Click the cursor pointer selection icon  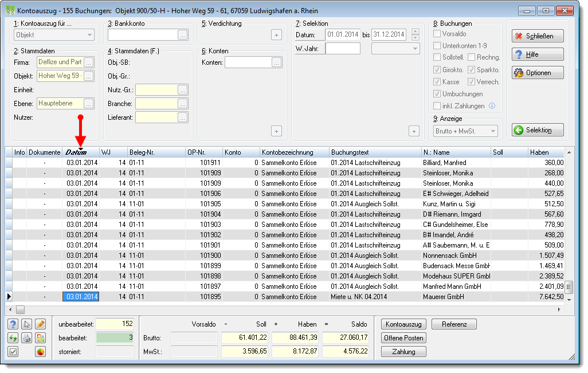coord(26,324)
